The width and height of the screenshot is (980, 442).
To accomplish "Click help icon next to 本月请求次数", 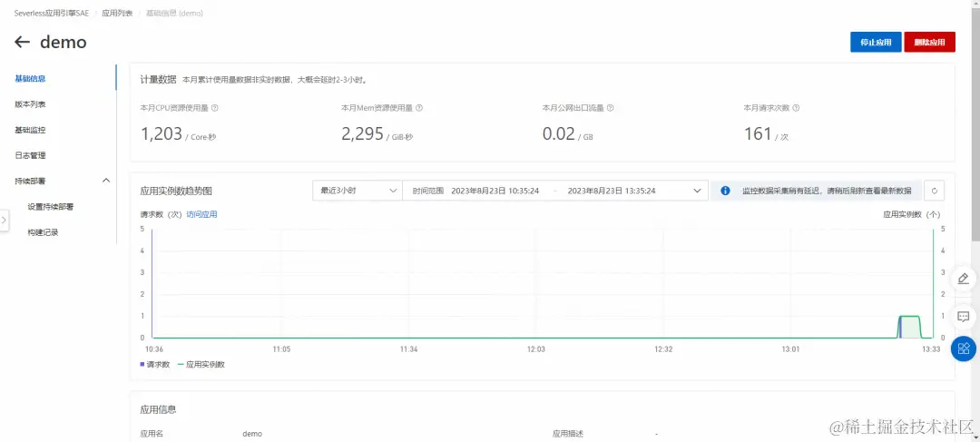I will click(x=797, y=107).
